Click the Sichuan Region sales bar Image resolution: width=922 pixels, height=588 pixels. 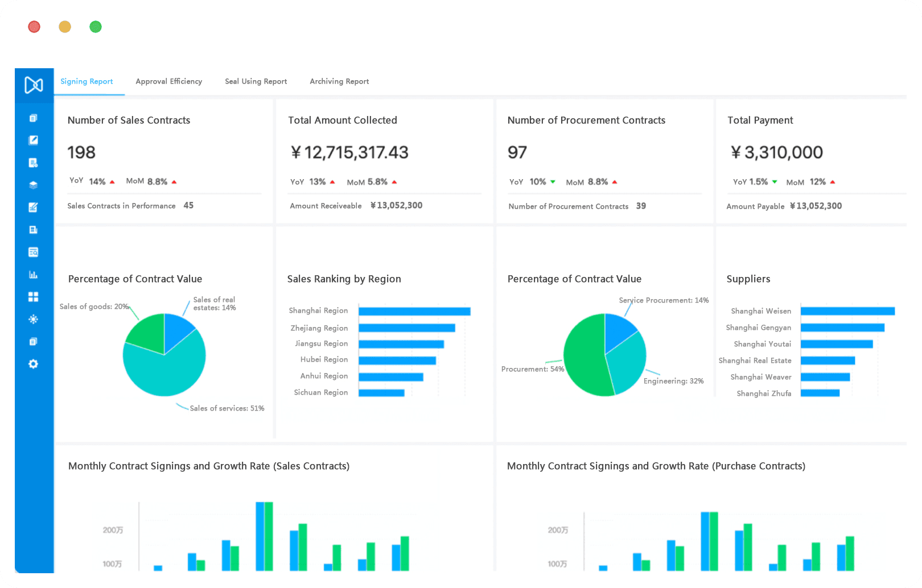(x=381, y=393)
